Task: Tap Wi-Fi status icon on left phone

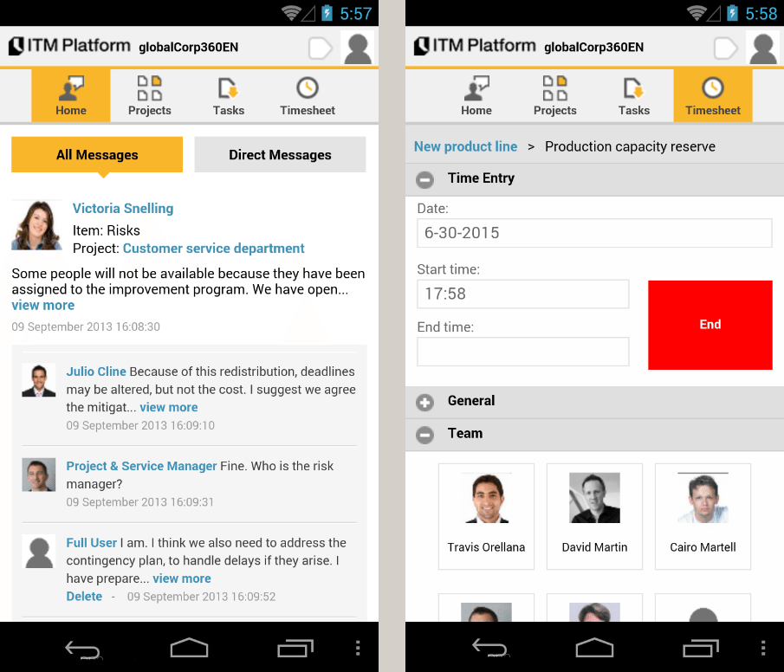Action: click(x=291, y=13)
